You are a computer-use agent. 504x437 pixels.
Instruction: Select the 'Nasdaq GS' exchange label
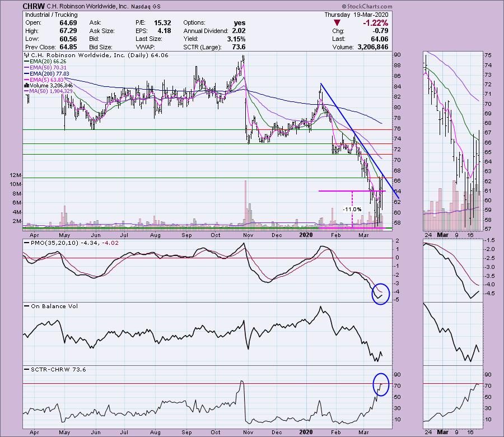click(x=146, y=6)
